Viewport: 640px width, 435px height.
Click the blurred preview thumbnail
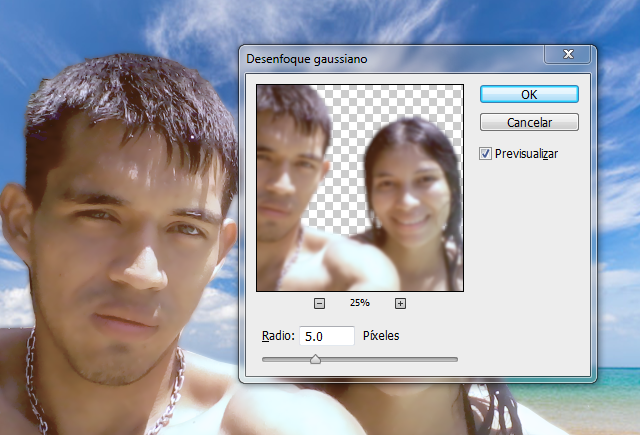click(x=360, y=188)
